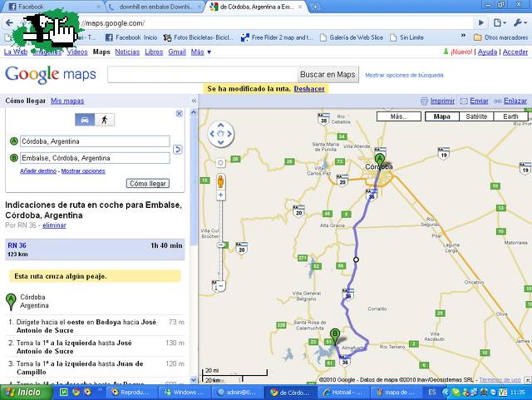The image size is (532, 400).
Task: Pan map right with arrow control
Action: pyautogui.click(x=229, y=134)
